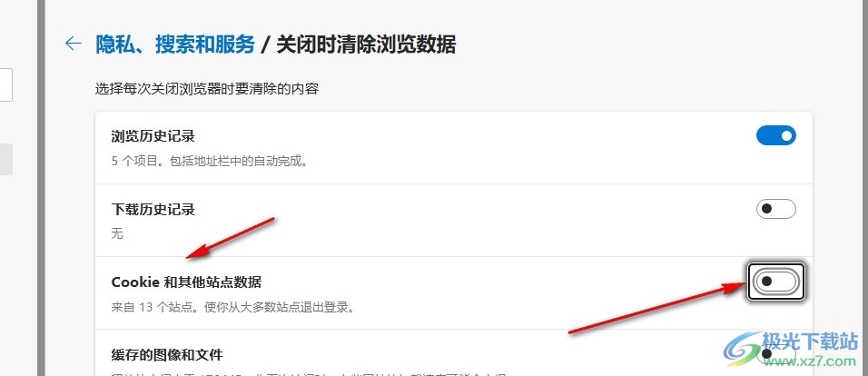
Task: Click the Cookie 和其他站点数据 row title
Action: pos(186,282)
